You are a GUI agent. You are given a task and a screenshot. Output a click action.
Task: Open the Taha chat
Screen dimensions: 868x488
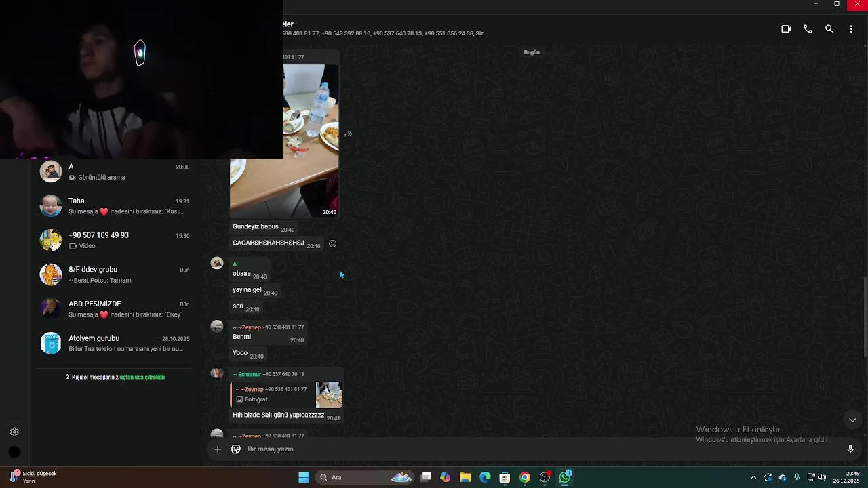(x=115, y=206)
